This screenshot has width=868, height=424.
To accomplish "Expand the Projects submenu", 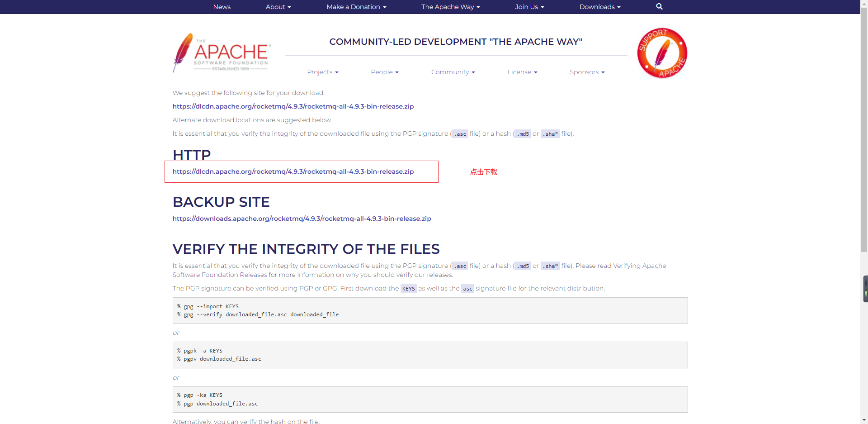I will [x=322, y=72].
